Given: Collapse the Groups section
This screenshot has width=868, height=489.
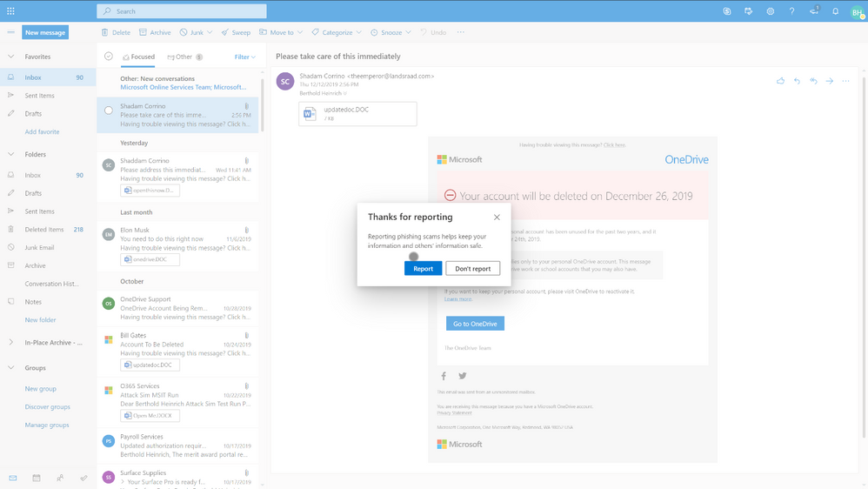Looking at the screenshot, I should [10, 368].
